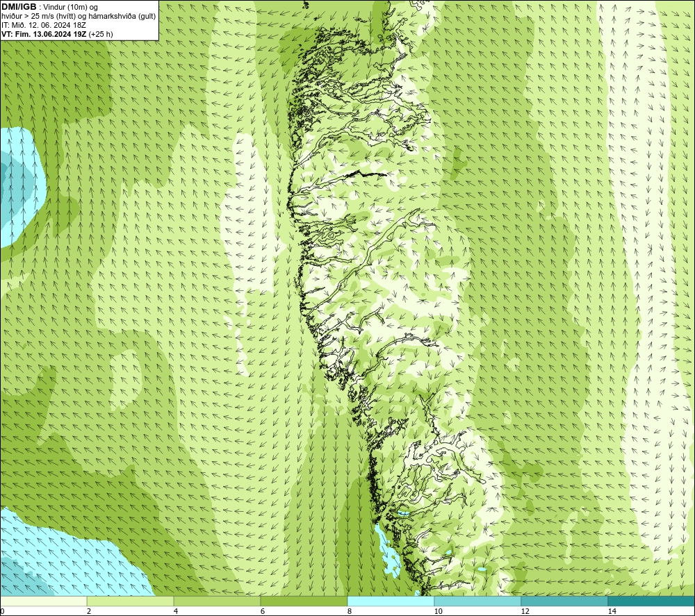Click the legend label '0'

(2, 611)
